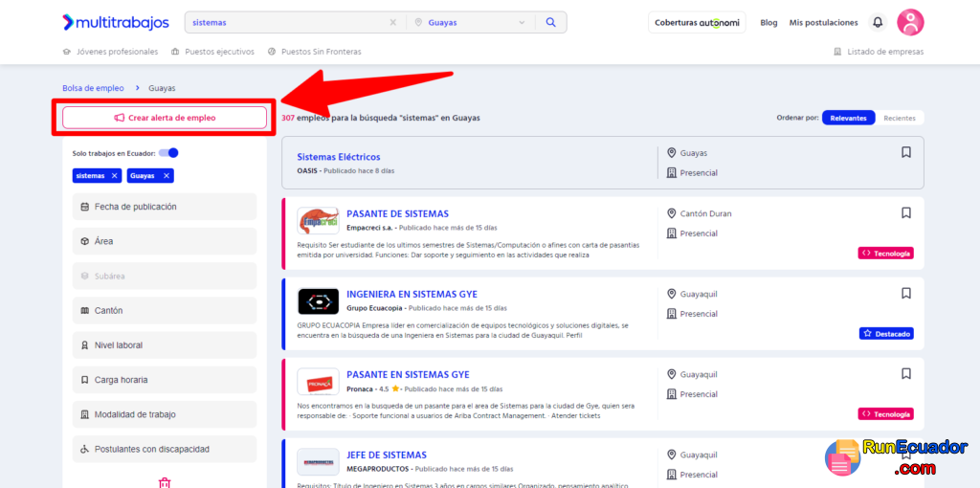Bookmark the Sistemas Eléctricos job listing
The image size is (980, 488).
[x=906, y=152]
